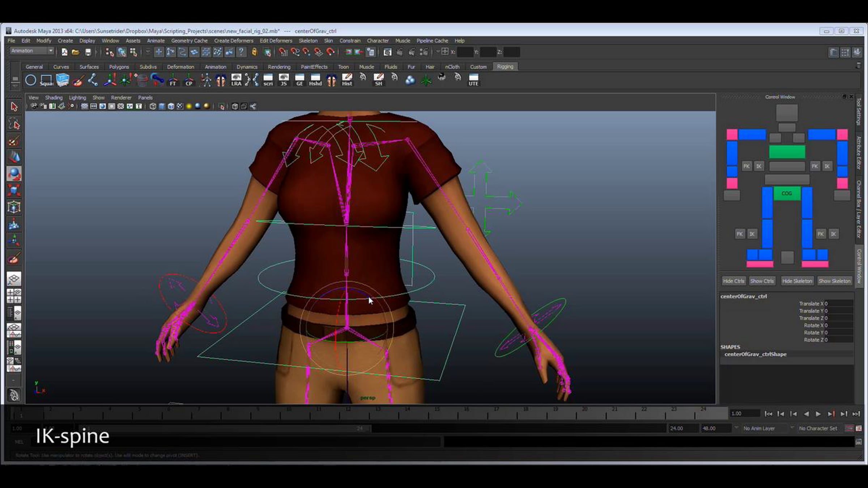This screenshot has width=868, height=488.
Task: Open the Animation menu set dropdown
Action: click(32, 51)
